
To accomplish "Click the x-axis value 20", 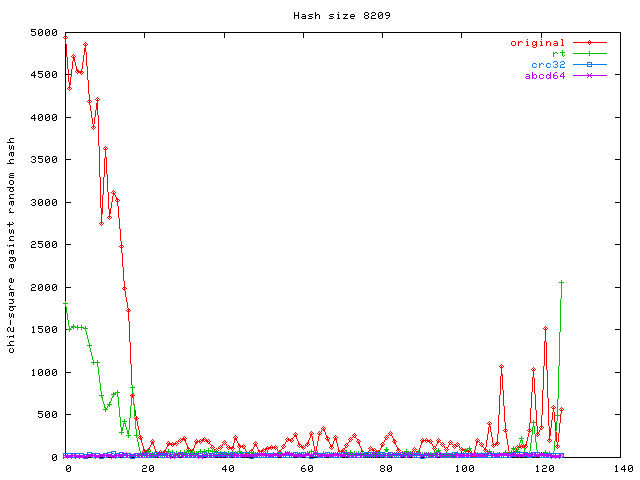I will click(148, 469).
